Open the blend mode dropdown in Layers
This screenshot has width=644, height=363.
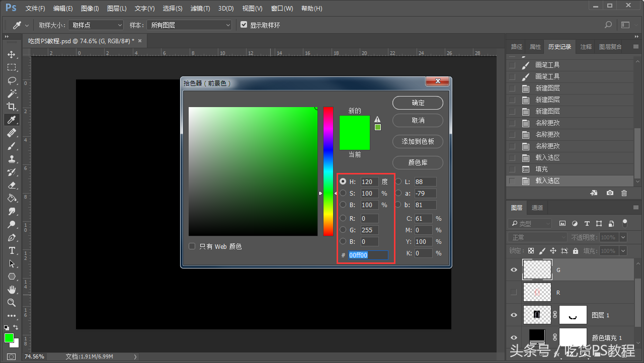pos(538,237)
